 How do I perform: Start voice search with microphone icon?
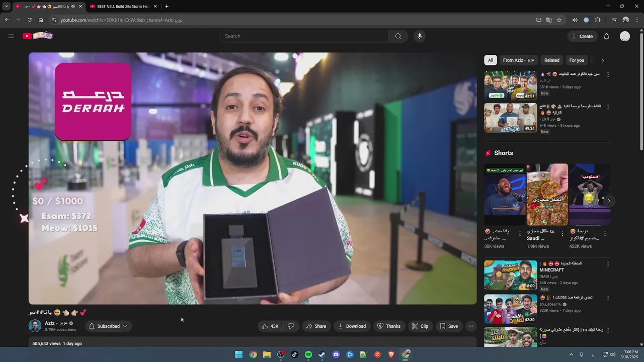(419, 36)
